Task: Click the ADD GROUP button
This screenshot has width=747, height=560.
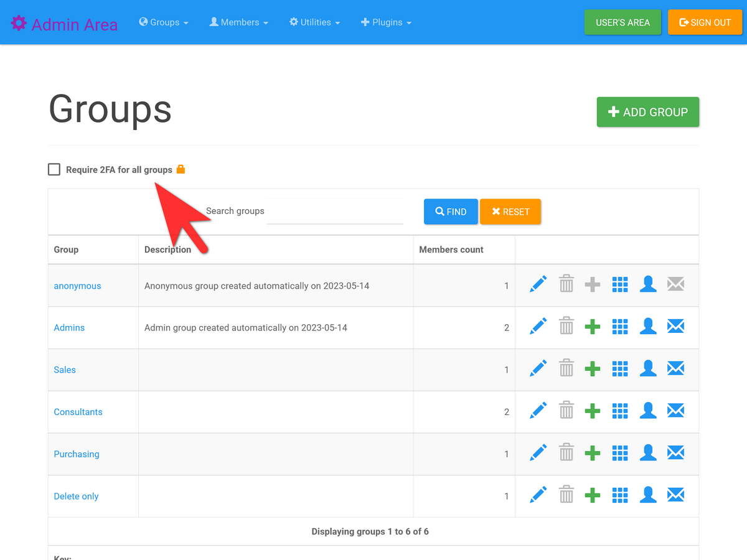Action: tap(647, 112)
